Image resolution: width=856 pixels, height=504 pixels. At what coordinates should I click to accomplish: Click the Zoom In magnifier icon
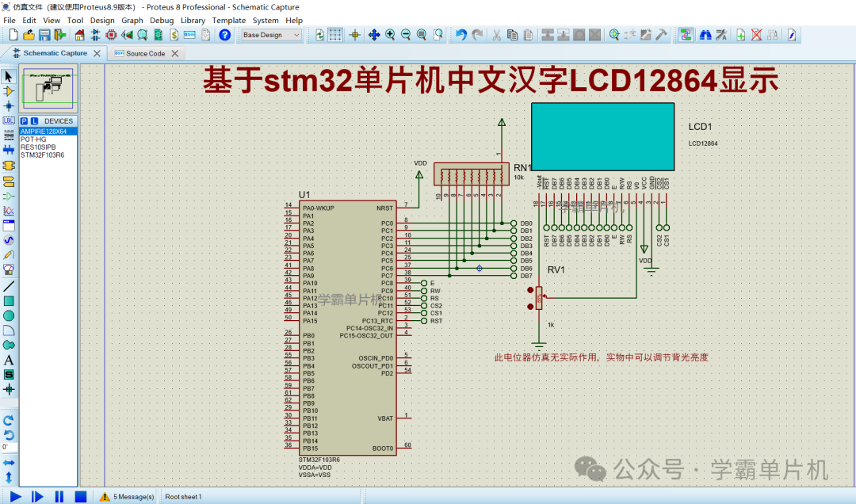coord(390,35)
